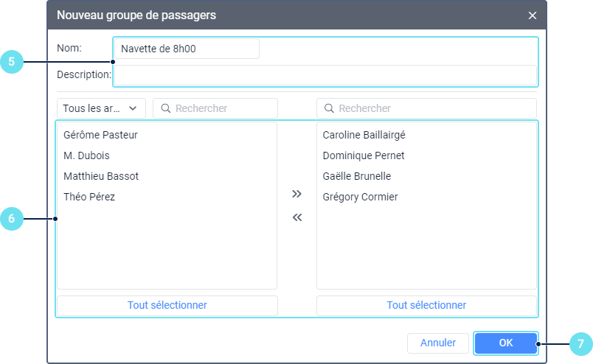Click the search magnifier in left Rechercher field

point(166,108)
